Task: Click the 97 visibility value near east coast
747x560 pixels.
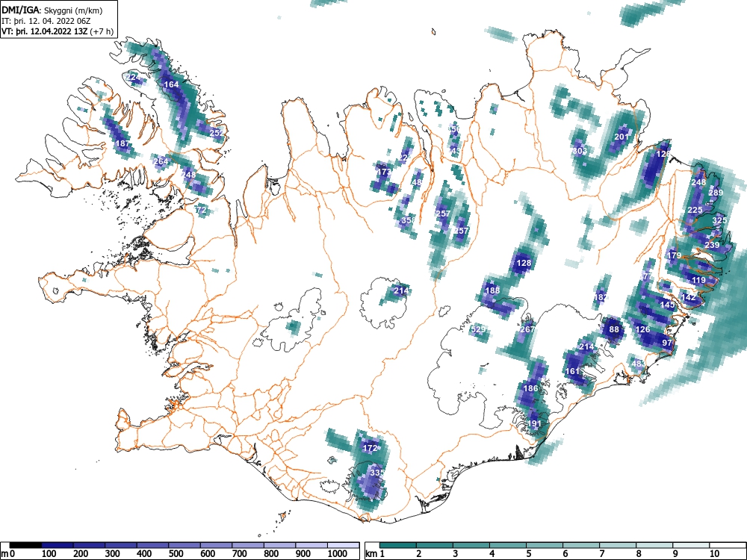Action: pos(667,343)
